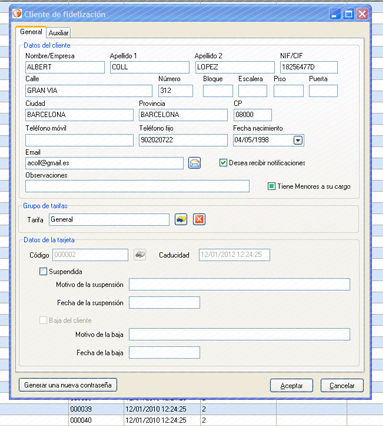The height and width of the screenshot is (426, 383).
Task: Click the Fecha de la suspensión field
Action: 165,303
